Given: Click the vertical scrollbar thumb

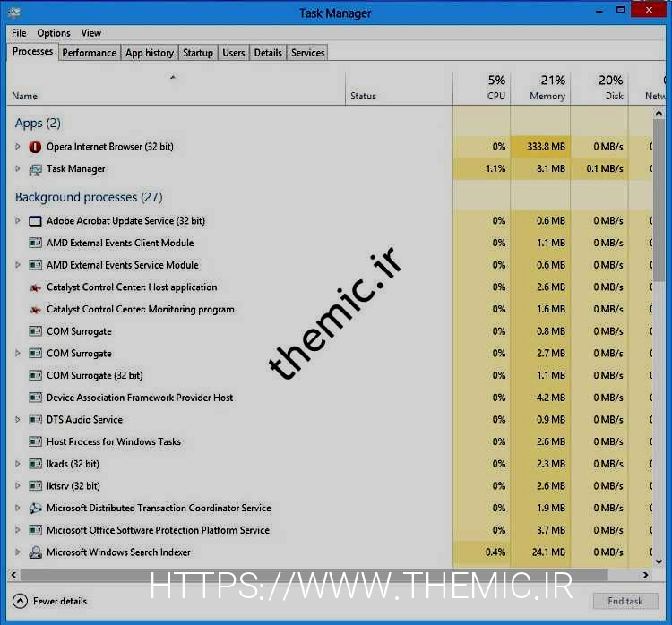Looking at the screenshot, I should click(659, 199).
